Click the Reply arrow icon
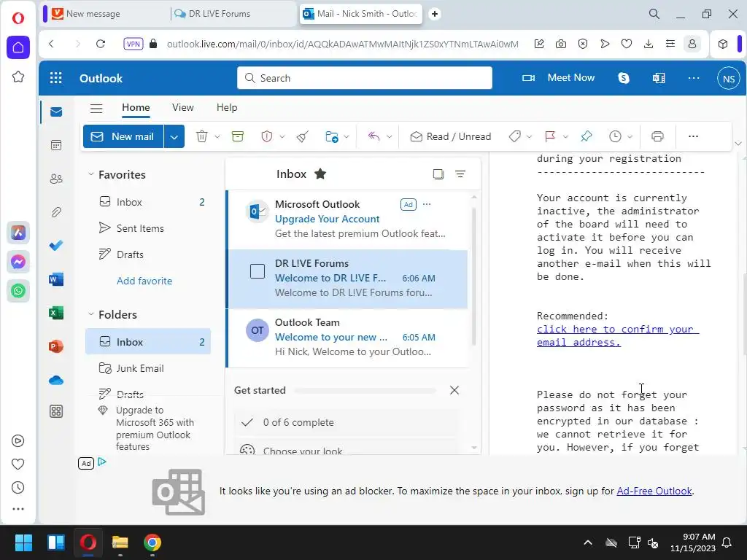This screenshot has width=747, height=560. click(x=374, y=136)
